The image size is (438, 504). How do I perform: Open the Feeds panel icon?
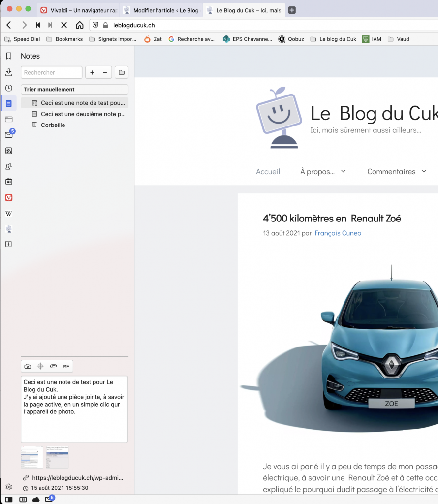tap(9, 151)
